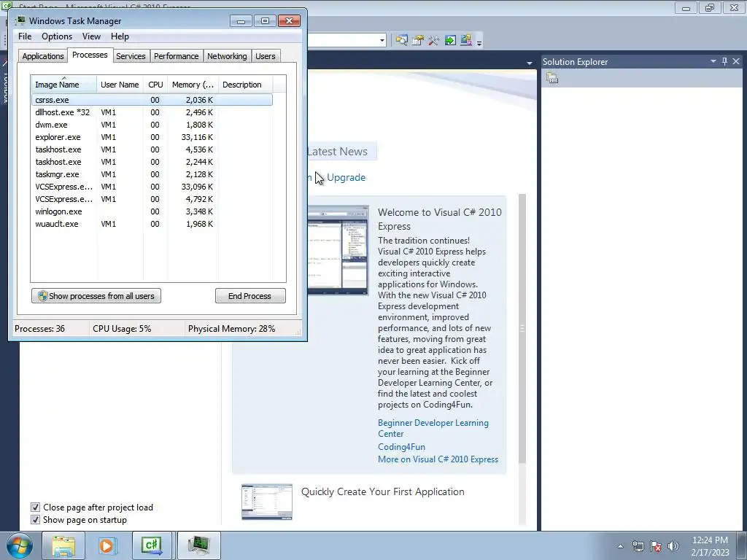Open More on Visual C# 2010 Express link
Screen dimensions: 747x560
pos(438,459)
